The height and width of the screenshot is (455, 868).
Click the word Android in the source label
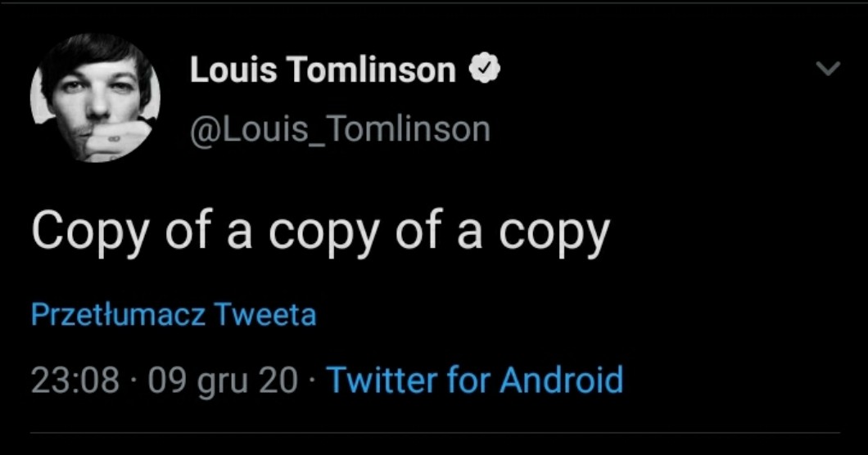[x=562, y=381]
